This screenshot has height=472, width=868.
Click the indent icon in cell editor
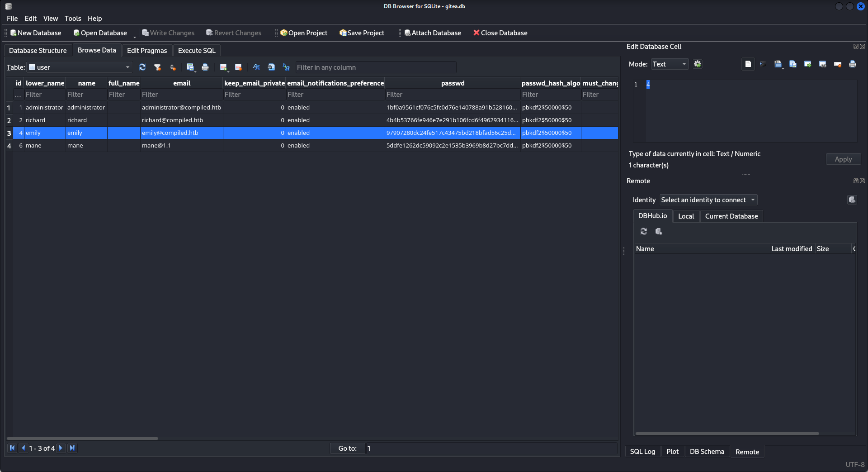[x=763, y=64]
